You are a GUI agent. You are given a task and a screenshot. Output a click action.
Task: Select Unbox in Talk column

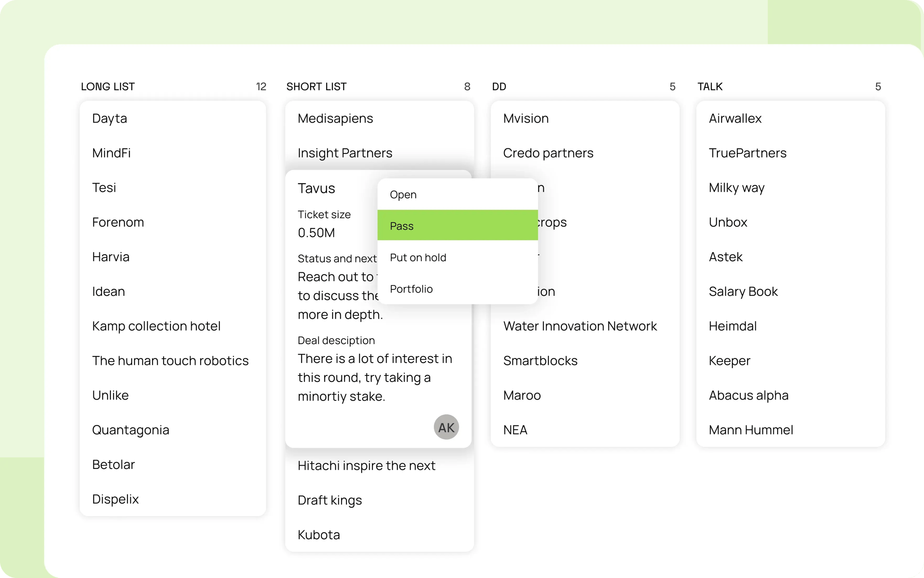click(x=728, y=222)
